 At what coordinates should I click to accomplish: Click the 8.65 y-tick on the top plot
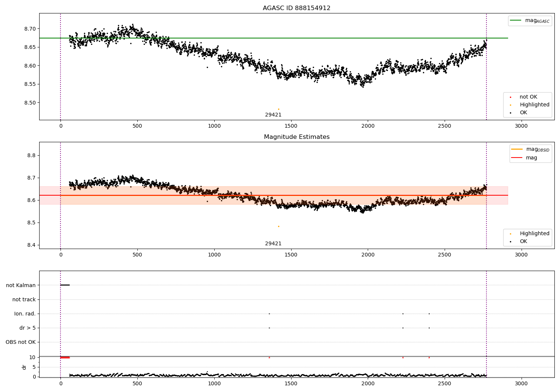pos(30,47)
